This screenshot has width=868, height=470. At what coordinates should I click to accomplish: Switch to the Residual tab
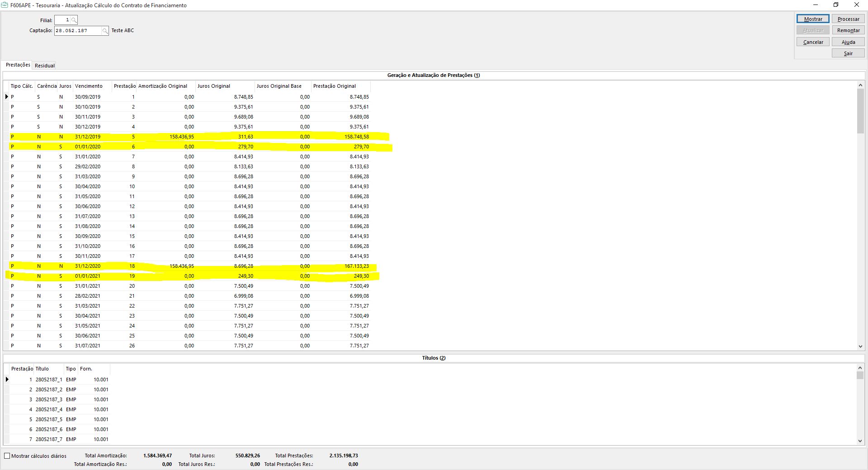click(45, 66)
